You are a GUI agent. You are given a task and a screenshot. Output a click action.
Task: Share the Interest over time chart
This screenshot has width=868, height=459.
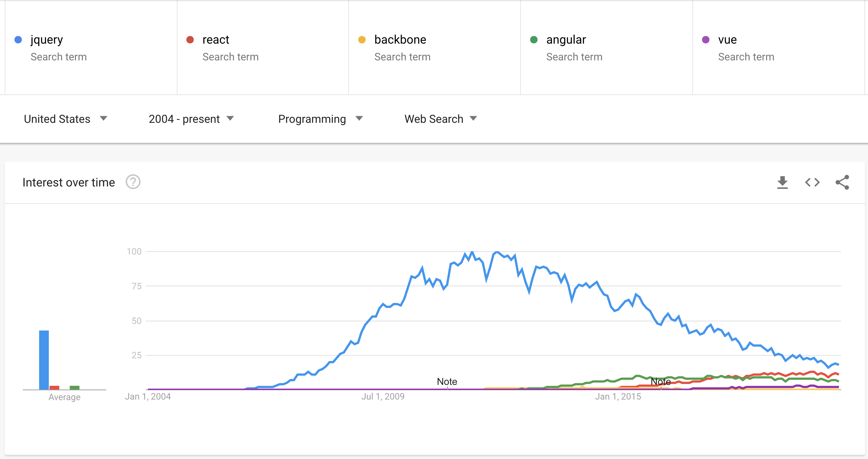tap(842, 182)
